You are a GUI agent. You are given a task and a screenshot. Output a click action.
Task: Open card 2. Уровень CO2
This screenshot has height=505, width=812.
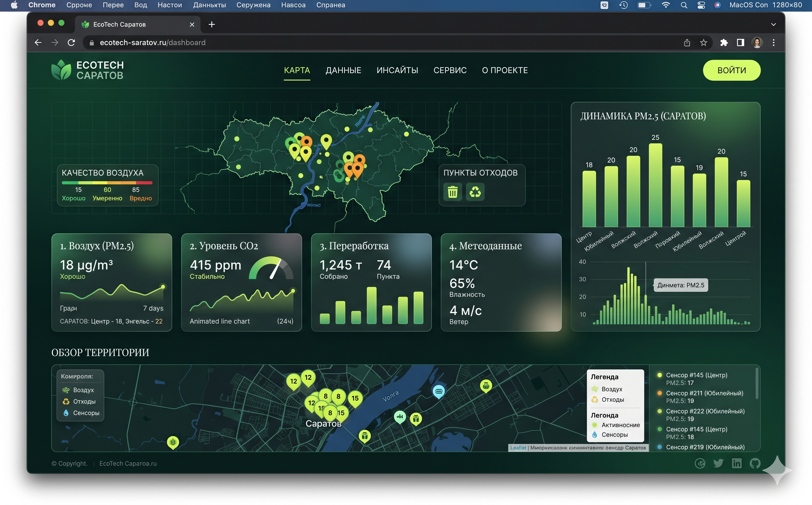[x=241, y=282]
